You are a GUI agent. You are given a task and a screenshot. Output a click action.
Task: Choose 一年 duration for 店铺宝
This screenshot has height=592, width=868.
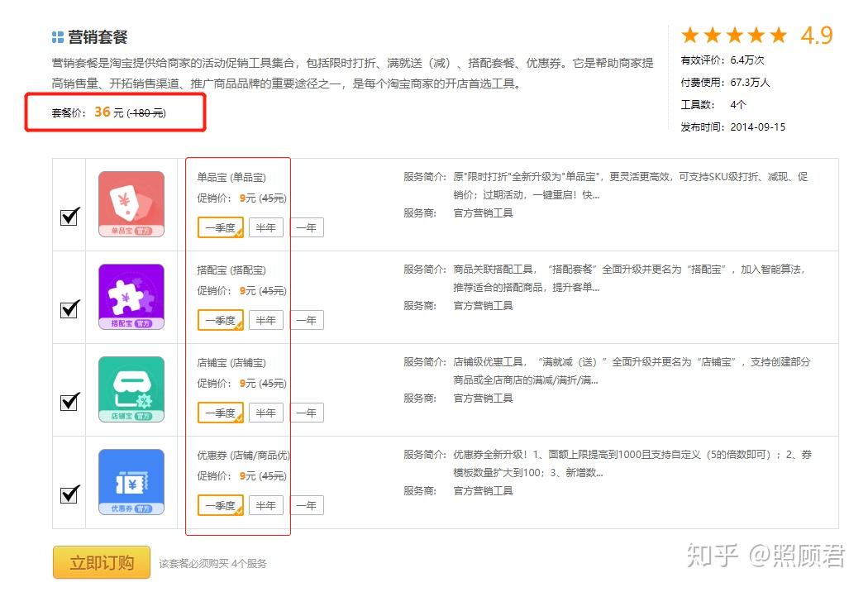308,413
